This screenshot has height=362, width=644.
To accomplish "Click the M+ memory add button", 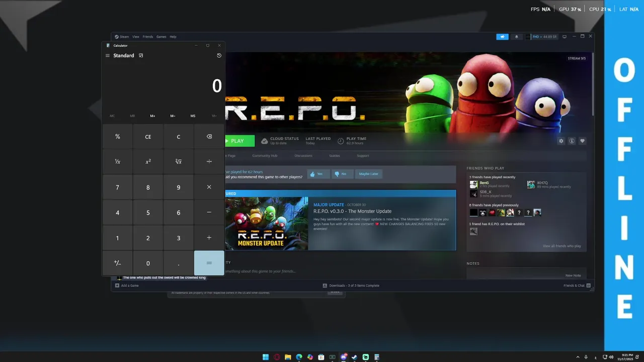I will (x=152, y=116).
